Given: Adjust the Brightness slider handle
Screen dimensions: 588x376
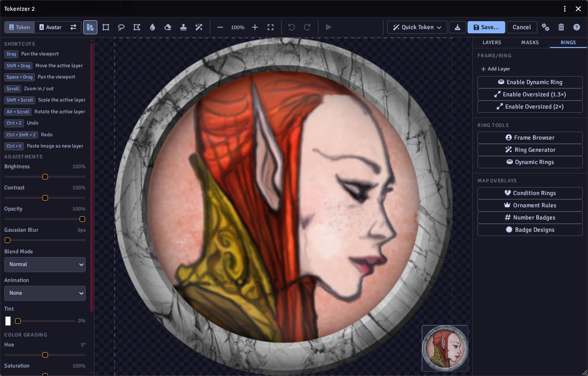Looking at the screenshot, I should pos(45,177).
